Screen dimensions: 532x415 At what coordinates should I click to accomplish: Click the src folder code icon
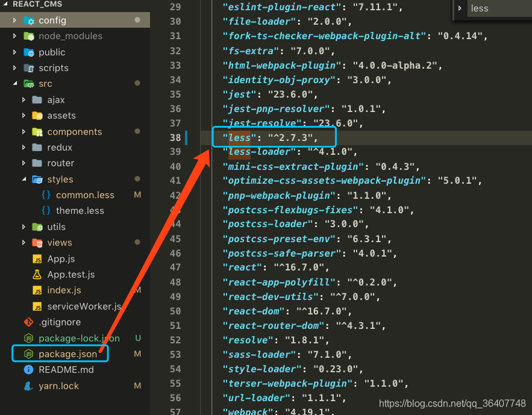pyautogui.click(x=29, y=84)
